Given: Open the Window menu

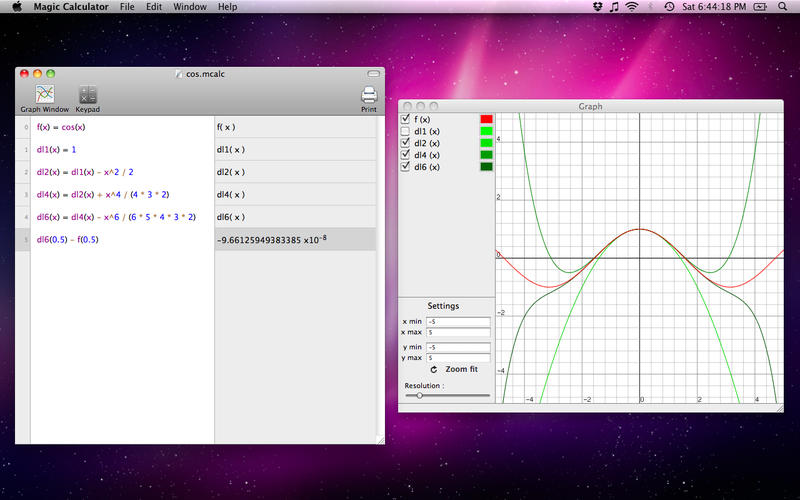Looking at the screenshot, I should (190, 6).
